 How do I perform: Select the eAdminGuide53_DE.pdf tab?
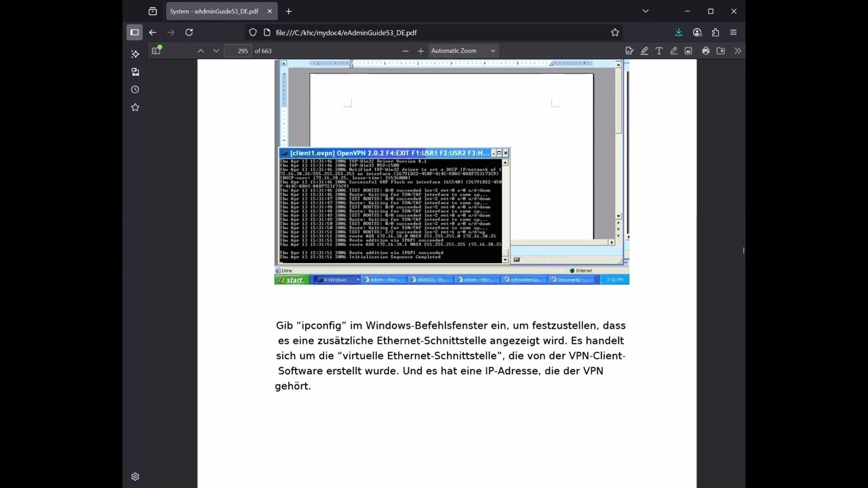click(x=222, y=12)
